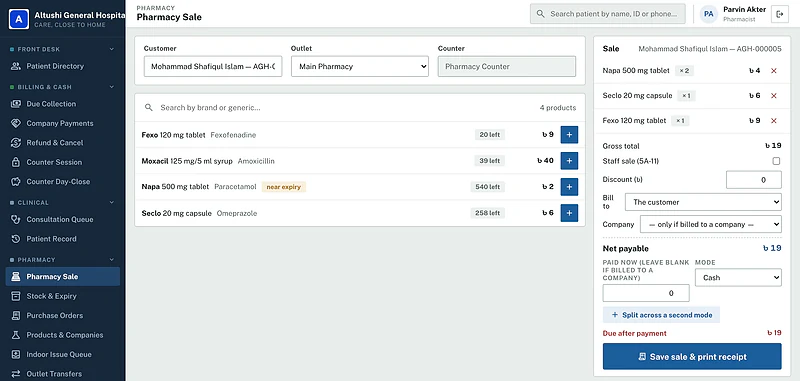Remove Fexo 120 mg tablet from sale

pyautogui.click(x=773, y=121)
